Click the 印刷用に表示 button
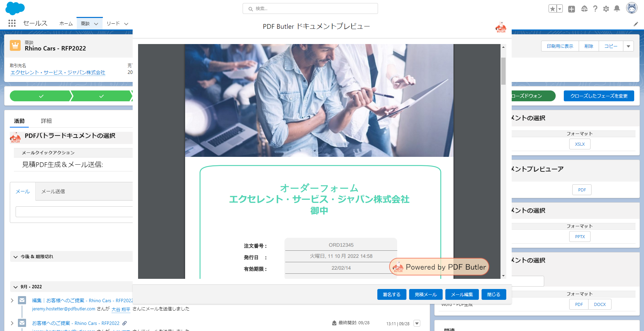This screenshot has width=644, height=331. [x=560, y=46]
